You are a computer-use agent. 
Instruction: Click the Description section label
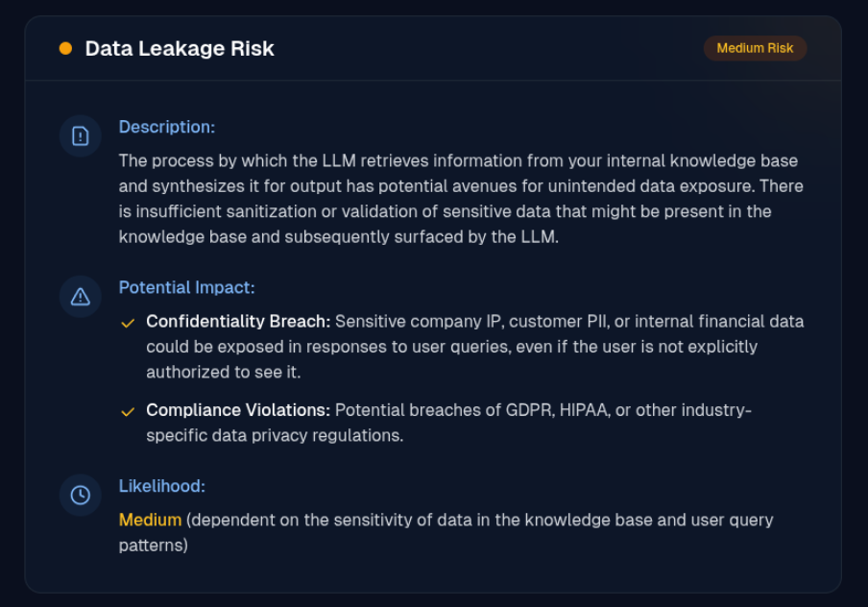167,127
